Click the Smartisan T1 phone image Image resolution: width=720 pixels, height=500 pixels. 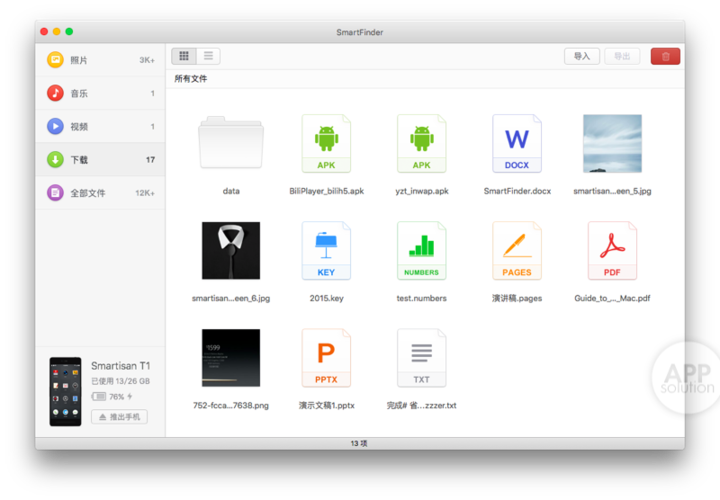65,390
